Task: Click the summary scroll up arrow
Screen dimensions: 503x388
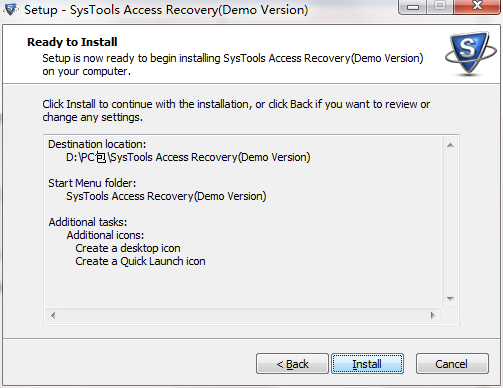Action: click(x=450, y=145)
